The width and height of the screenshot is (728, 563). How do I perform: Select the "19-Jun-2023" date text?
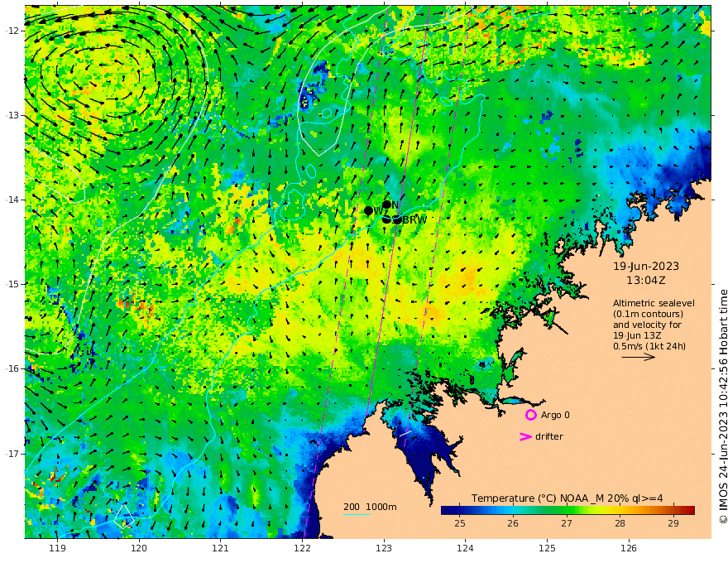646,266
